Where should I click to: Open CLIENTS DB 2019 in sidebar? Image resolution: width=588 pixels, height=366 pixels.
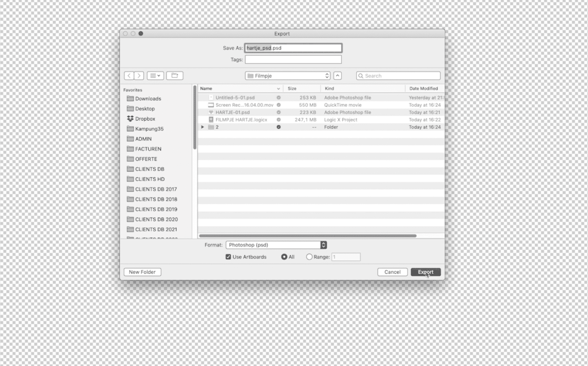pos(152,209)
